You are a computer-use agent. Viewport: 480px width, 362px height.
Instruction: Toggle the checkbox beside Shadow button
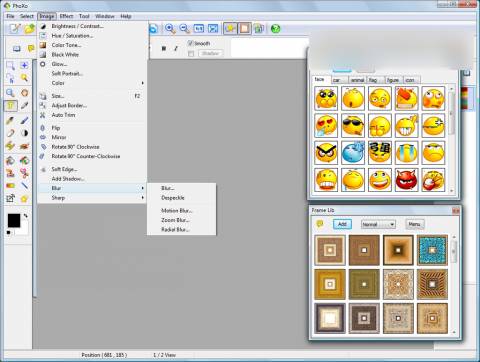tap(191, 53)
